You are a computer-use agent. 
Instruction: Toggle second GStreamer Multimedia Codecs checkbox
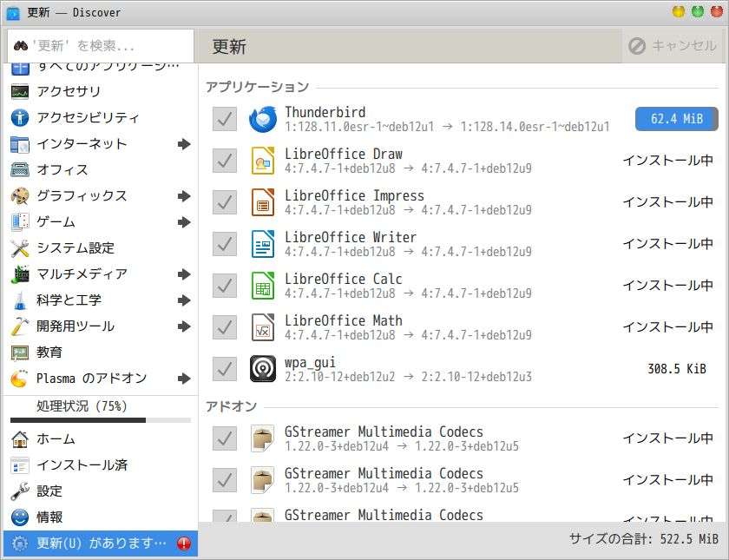225,480
